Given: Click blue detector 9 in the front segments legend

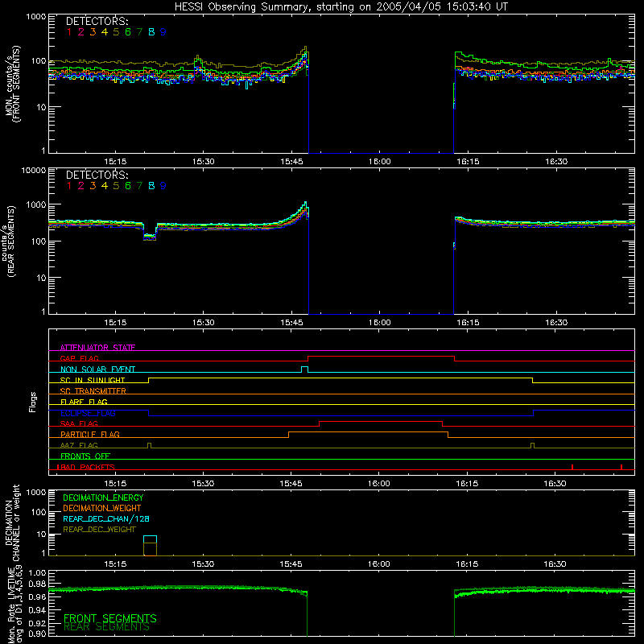Looking at the screenshot, I should pyautogui.click(x=163, y=32).
